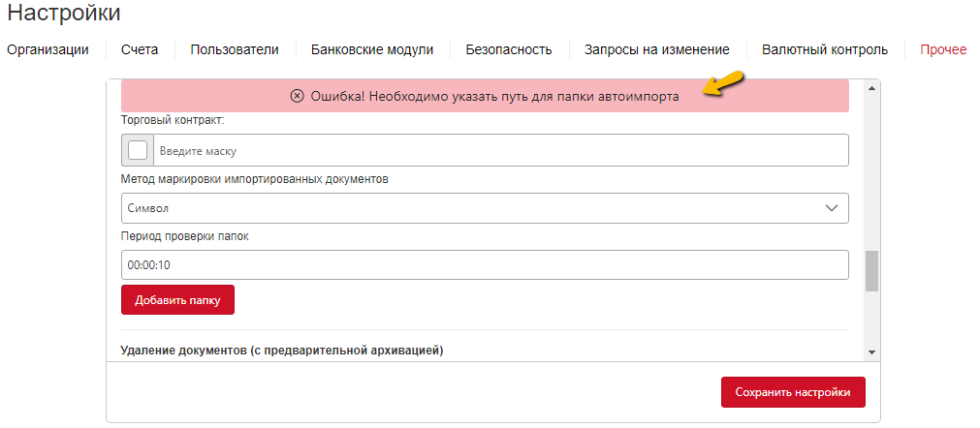The image size is (980, 428).
Task: Expand dropdown using the chevron arrow
Action: (x=832, y=208)
